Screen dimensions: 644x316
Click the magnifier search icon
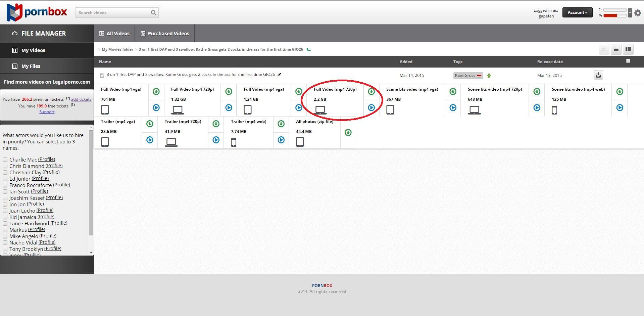click(x=153, y=13)
